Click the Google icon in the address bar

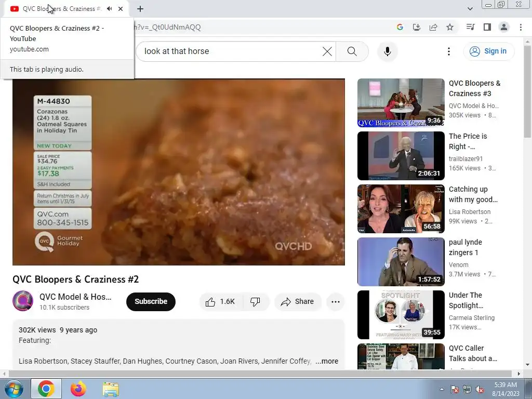[x=400, y=27]
